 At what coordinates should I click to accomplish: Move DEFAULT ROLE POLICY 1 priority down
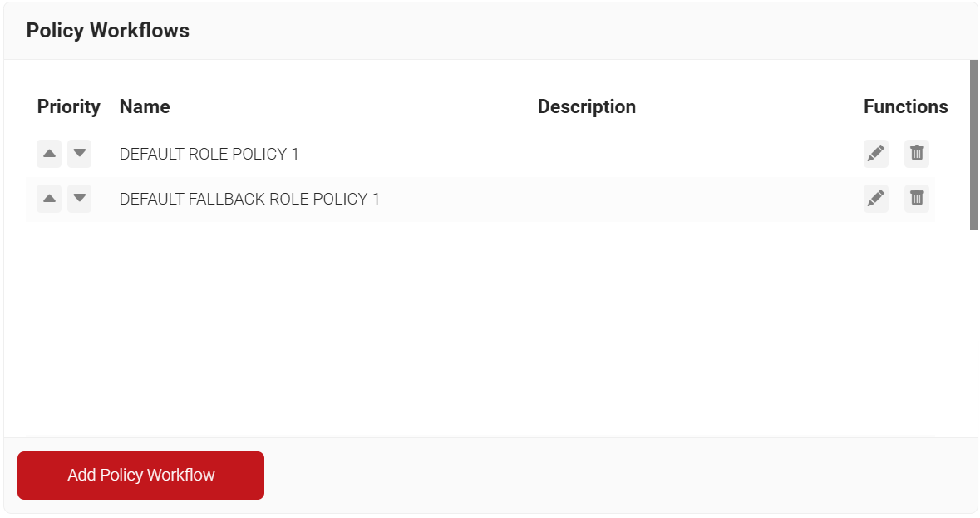tap(80, 154)
